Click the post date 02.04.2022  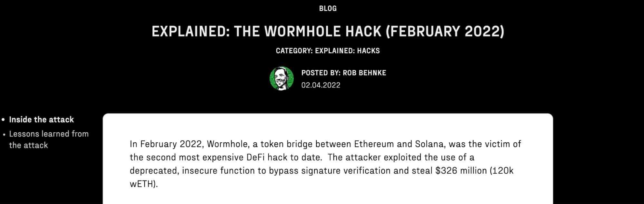tap(321, 85)
